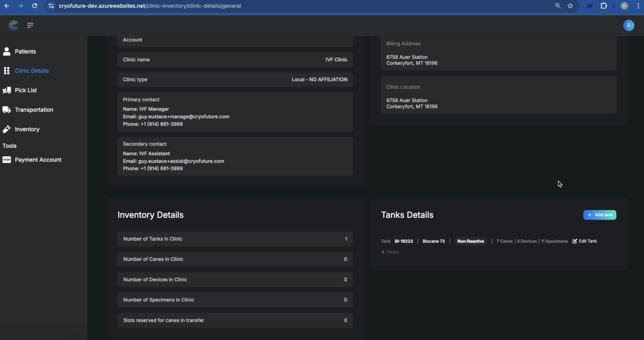Click the browser address bar URL

(x=150, y=6)
